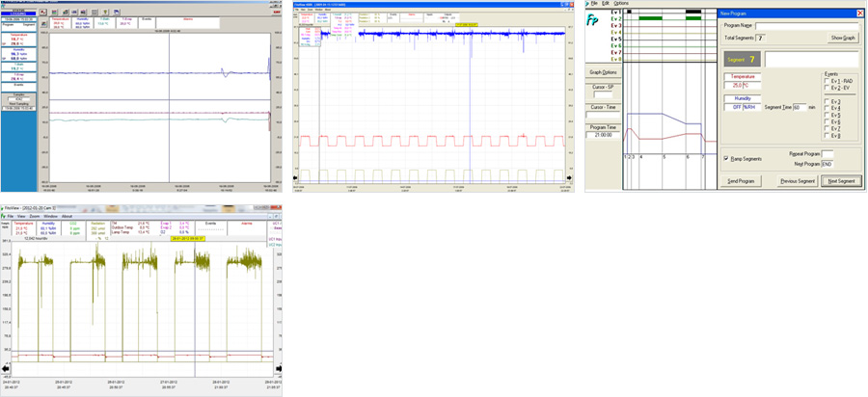Click the blue LOGGING status in top-left window
Image resolution: width=868 pixels, height=397 pixels.
(19, 13)
